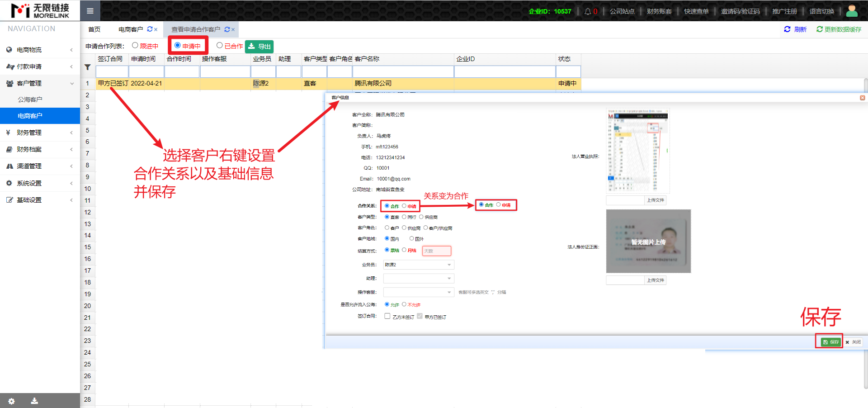
Task: Set 合作关系 to 合作
Action: tap(387, 206)
